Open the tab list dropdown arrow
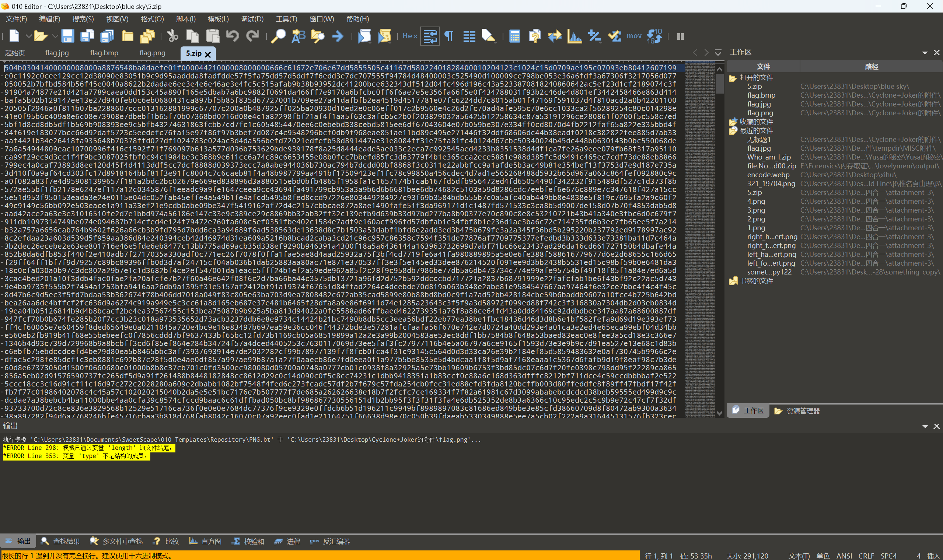This screenshot has height=560, width=943. tap(718, 52)
